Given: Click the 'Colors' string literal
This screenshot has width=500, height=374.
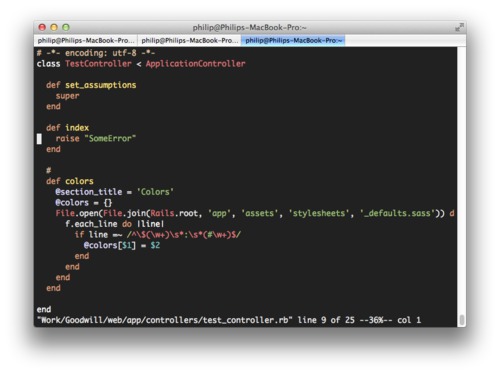Looking at the screenshot, I should click(155, 192).
